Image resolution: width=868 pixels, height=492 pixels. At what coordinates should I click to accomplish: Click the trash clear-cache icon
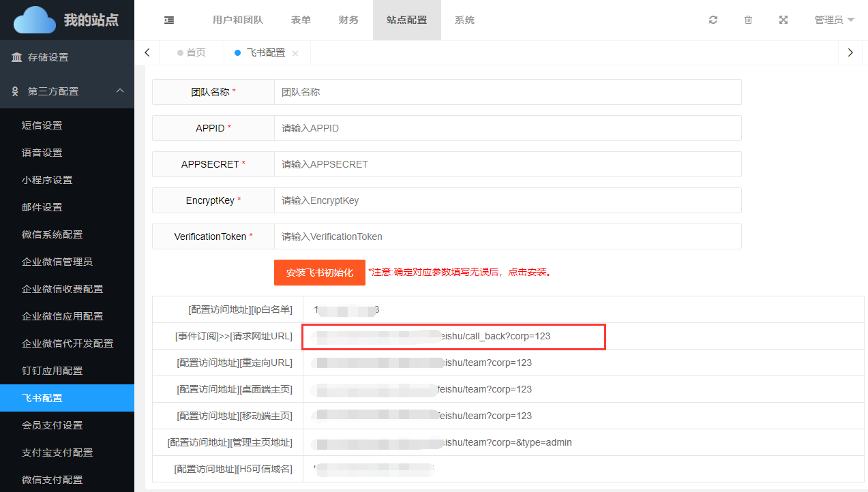tap(748, 20)
